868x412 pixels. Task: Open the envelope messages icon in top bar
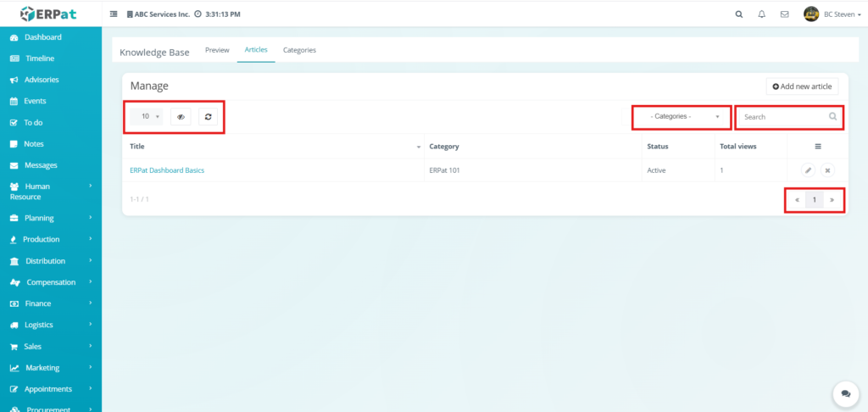point(784,14)
